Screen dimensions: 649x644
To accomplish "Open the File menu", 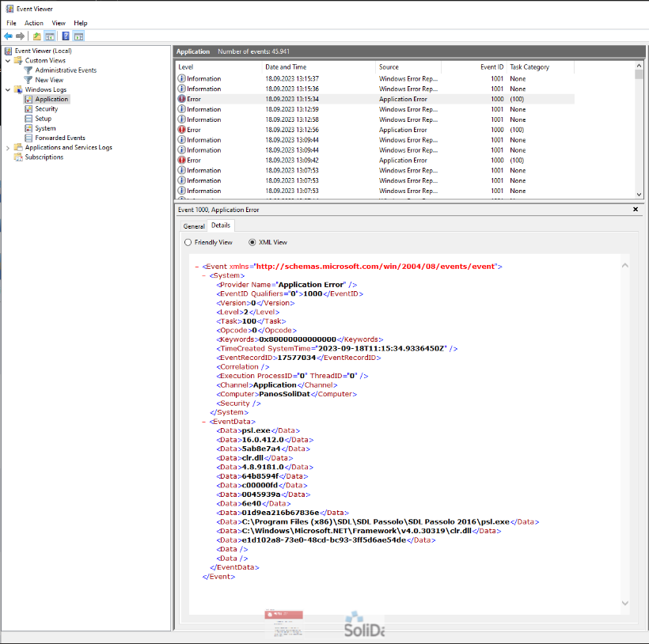I will click(x=11, y=23).
